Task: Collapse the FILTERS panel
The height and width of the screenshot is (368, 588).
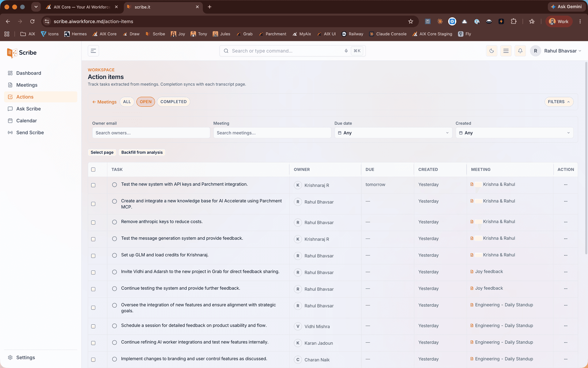Action: [x=559, y=102]
